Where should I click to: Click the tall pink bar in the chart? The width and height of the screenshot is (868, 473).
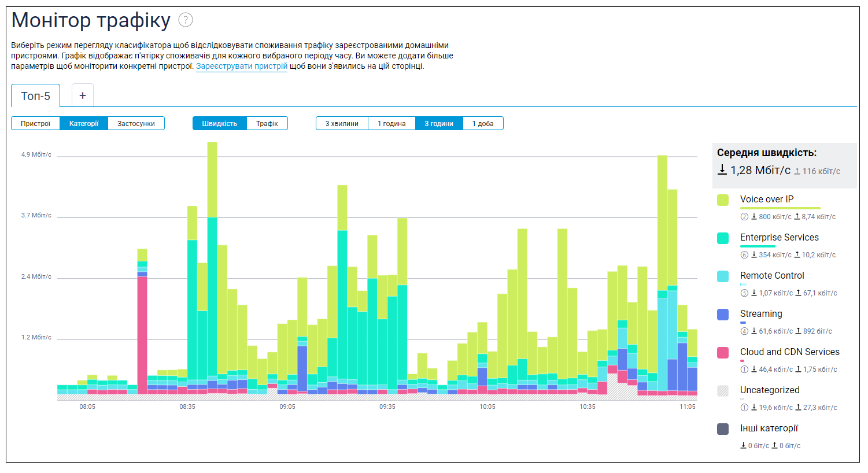[x=142, y=335]
